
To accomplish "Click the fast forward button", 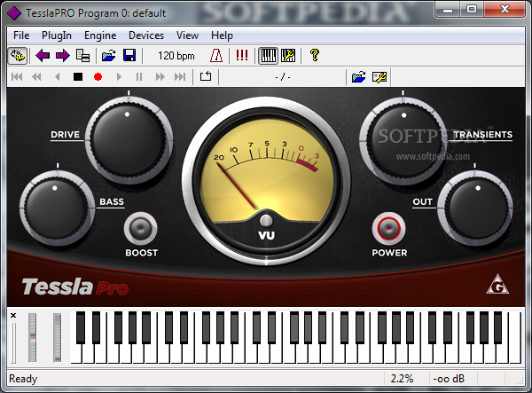I will coord(160,77).
